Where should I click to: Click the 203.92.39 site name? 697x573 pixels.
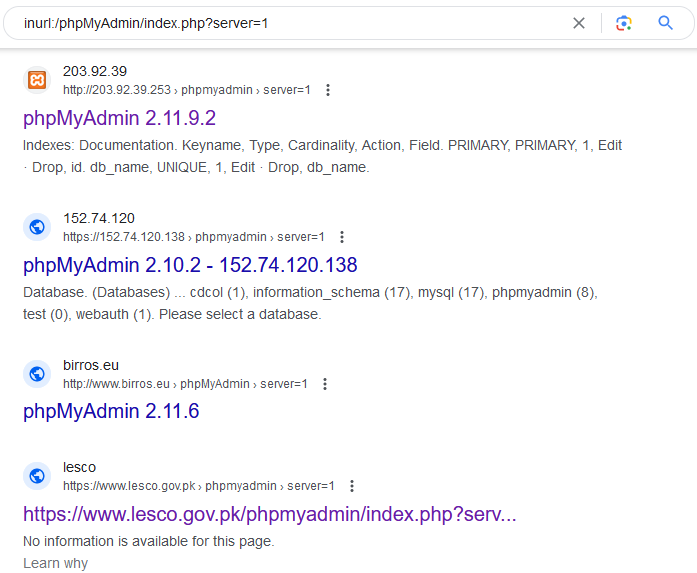(x=95, y=71)
